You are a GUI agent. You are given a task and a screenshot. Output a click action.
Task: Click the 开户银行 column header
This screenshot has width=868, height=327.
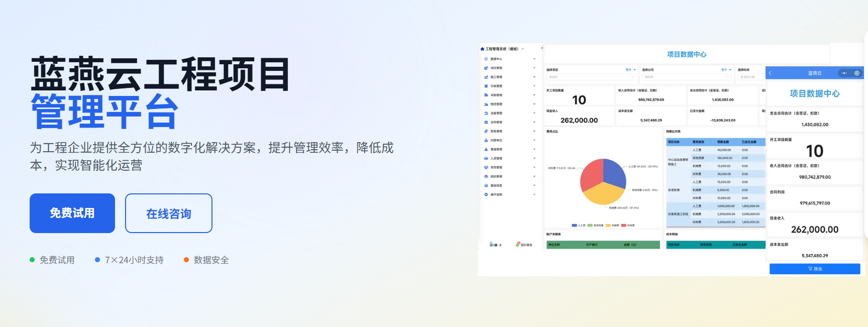[x=591, y=245]
